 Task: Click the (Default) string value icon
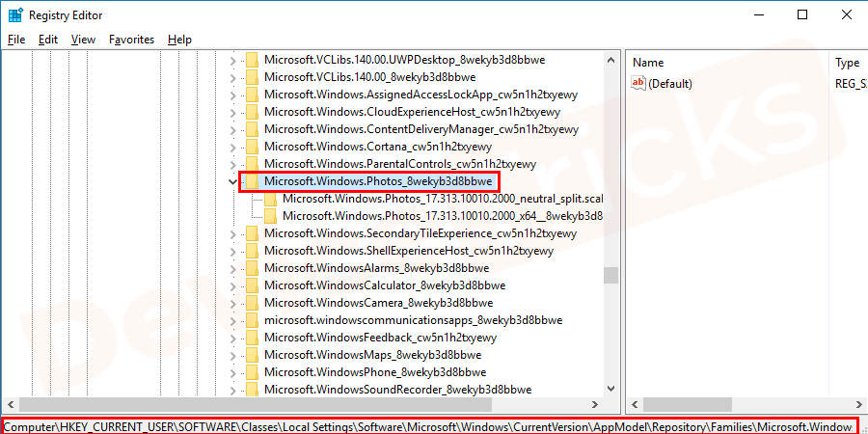[637, 84]
